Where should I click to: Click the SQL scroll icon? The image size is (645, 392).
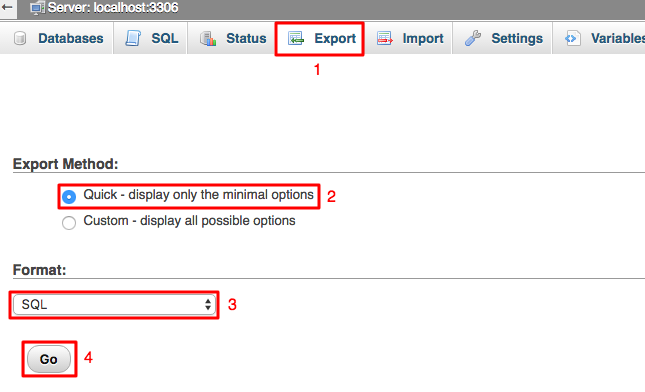[x=133, y=38]
